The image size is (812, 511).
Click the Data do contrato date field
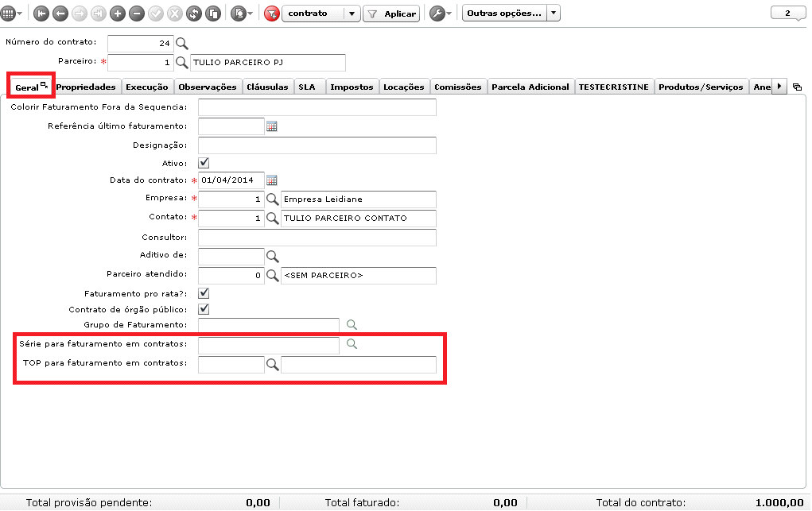coord(231,180)
